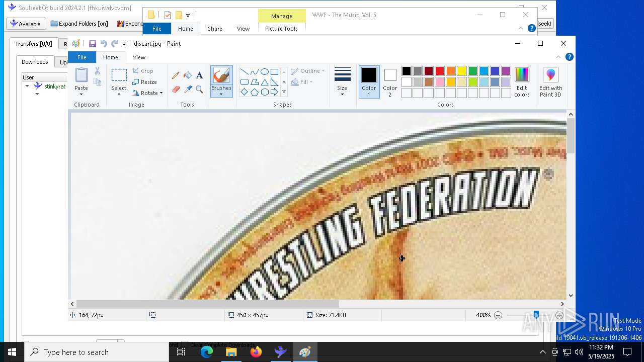The image size is (644, 362).
Task: Choose the Curve shape
Action: [254, 72]
